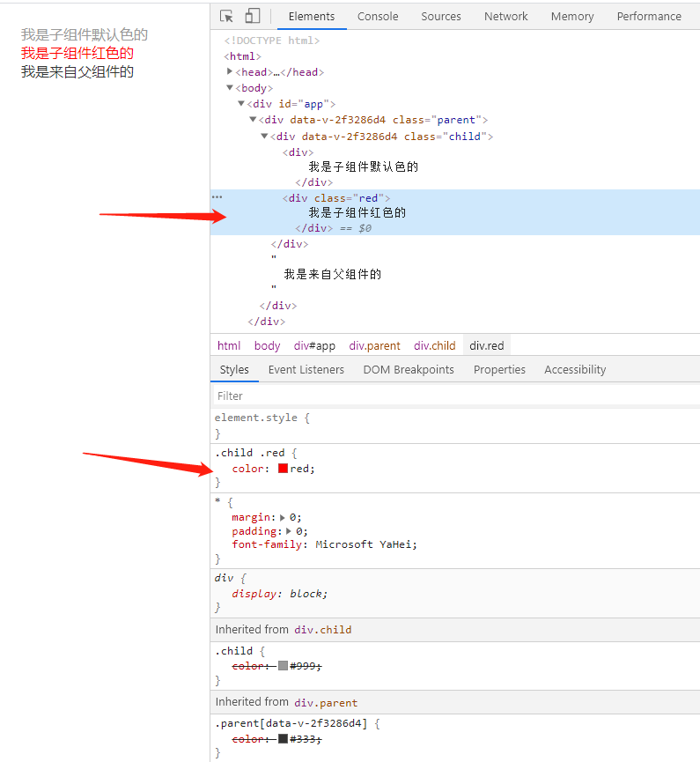The width and height of the screenshot is (700, 762).
Task: Click the inherited-from div.child link
Action: tap(323, 630)
